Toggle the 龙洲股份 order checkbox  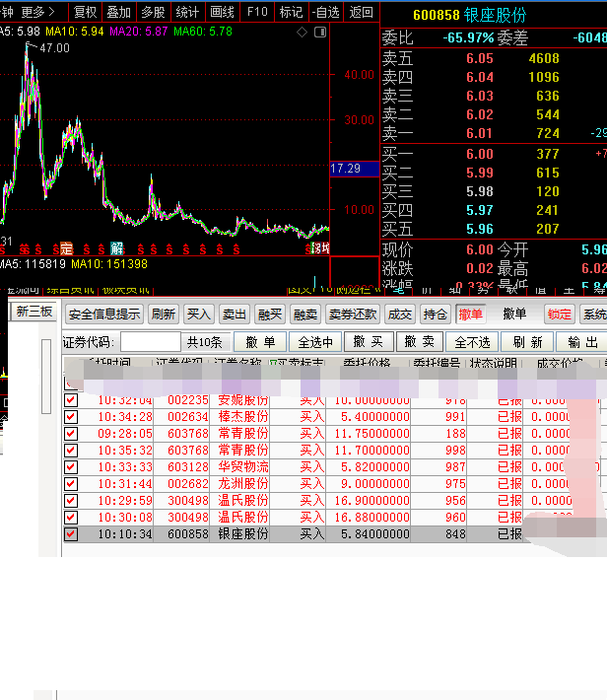pos(71,484)
